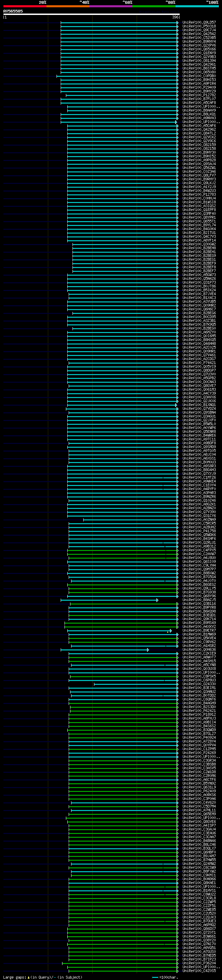
Task: Click the last hit label UniRef100_C4Z0S5
Action: [199, 971]
